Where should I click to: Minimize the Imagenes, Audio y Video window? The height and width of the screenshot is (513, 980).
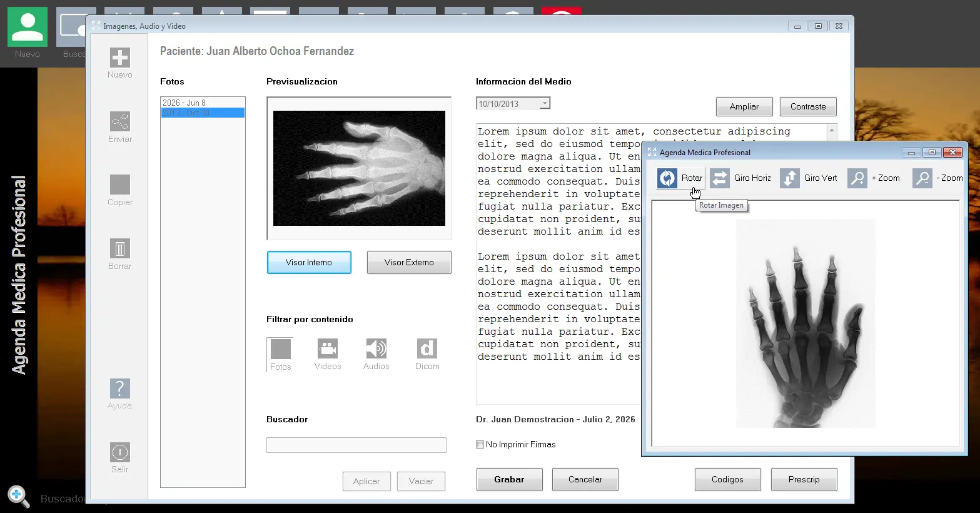click(x=797, y=26)
